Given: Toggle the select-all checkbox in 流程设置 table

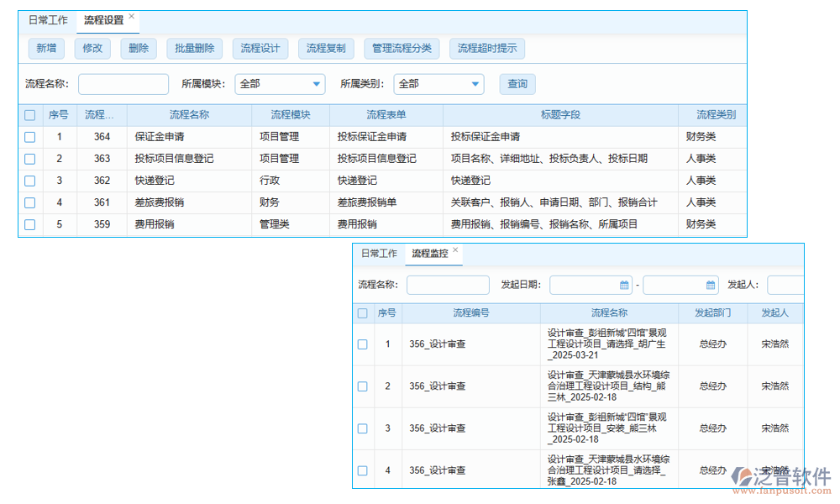Looking at the screenshot, I should 29,114.
